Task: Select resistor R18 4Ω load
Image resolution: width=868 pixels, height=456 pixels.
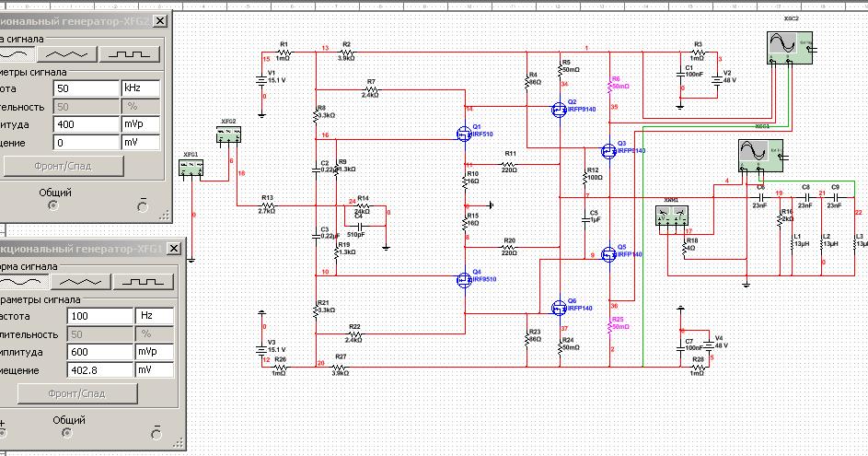Action: click(685, 249)
